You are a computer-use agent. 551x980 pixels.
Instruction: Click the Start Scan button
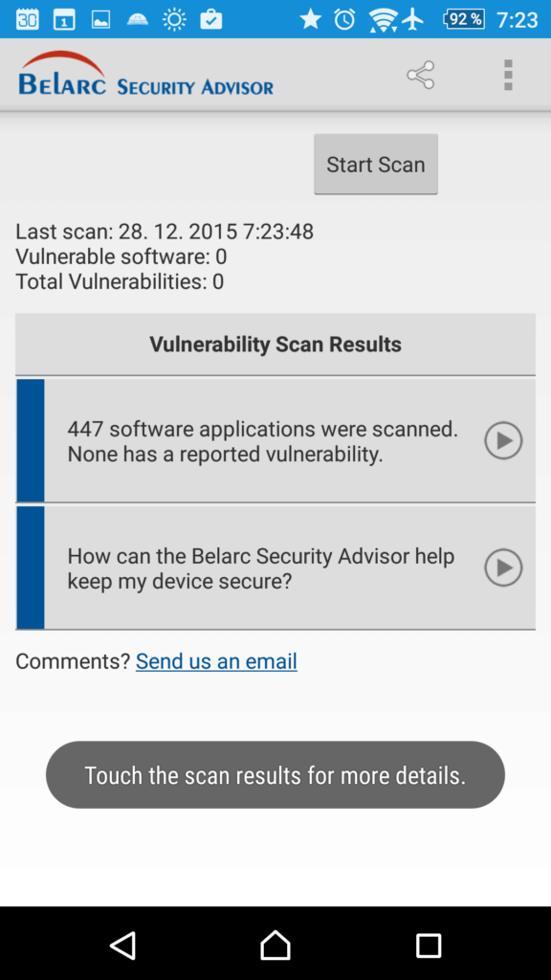click(x=375, y=165)
